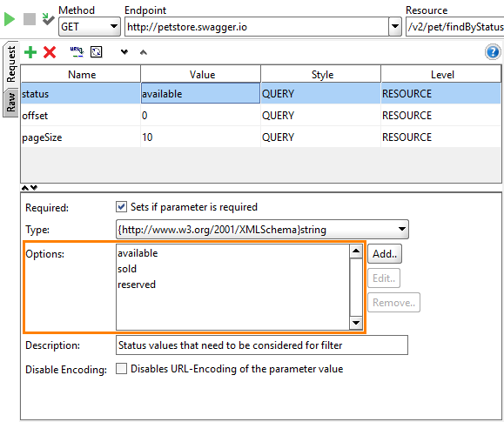The image size is (504, 422).
Task: Move selected parameter down with arrow
Action: (124, 51)
